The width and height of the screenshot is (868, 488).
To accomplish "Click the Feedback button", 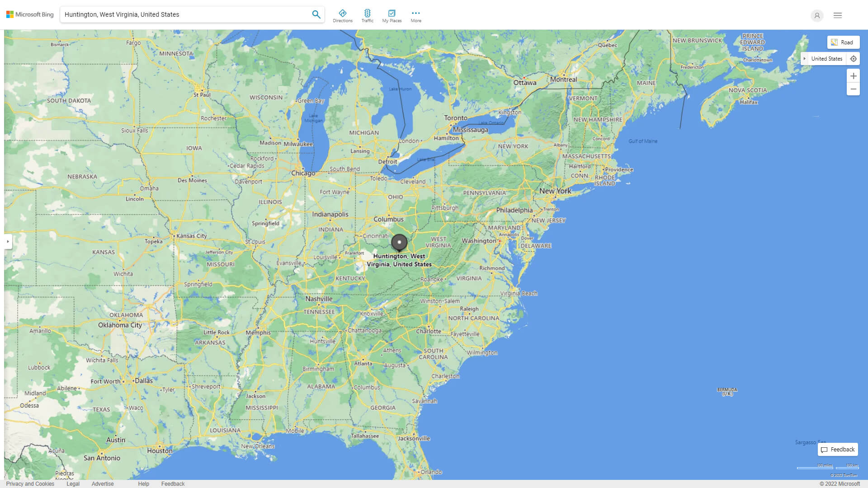I will click(x=838, y=450).
